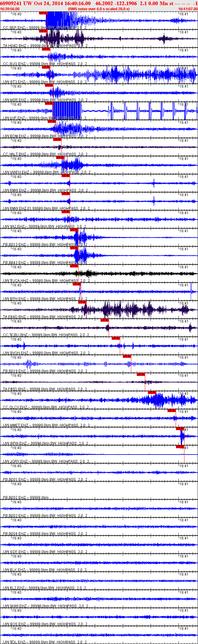Select the TA H04D BHZ station label

(x=45, y=46)
